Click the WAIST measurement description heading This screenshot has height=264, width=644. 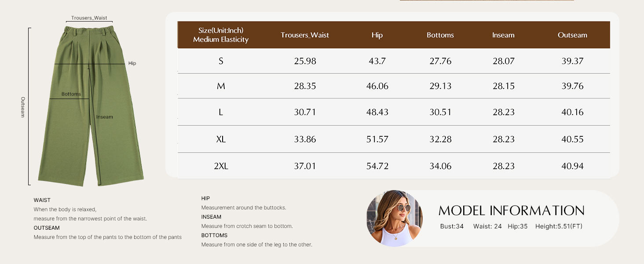click(x=42, y=200)
